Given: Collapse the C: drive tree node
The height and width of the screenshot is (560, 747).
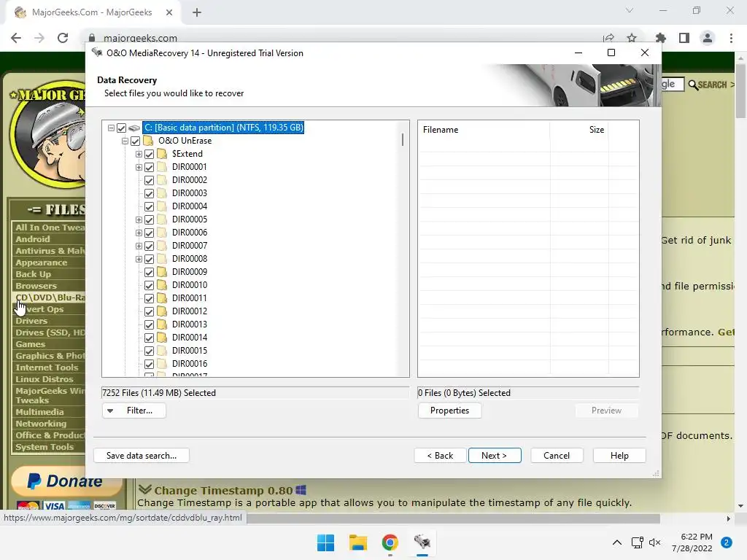Looking at the screenshot, I should click(111, 128).
